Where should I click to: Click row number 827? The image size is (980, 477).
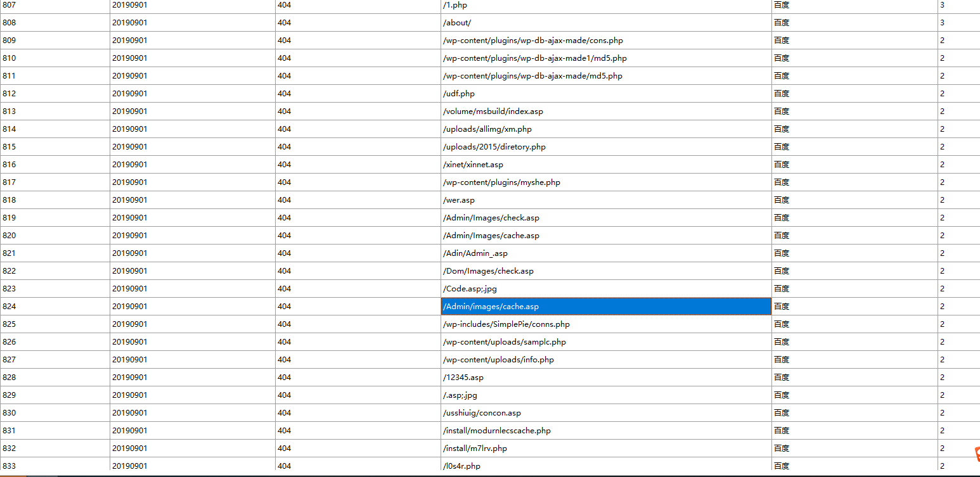pyautogui.click(x=55, y=360)
